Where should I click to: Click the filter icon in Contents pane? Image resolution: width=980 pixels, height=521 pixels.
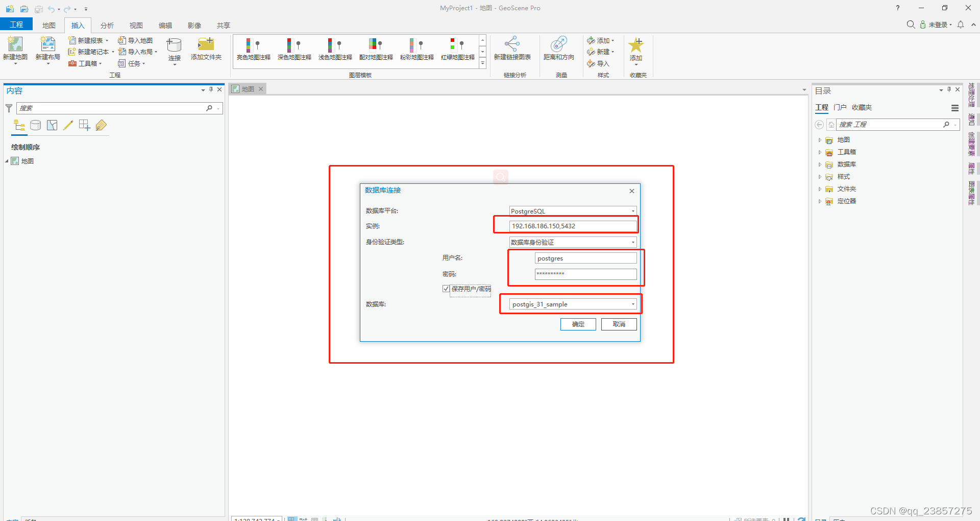coord(9,108)
